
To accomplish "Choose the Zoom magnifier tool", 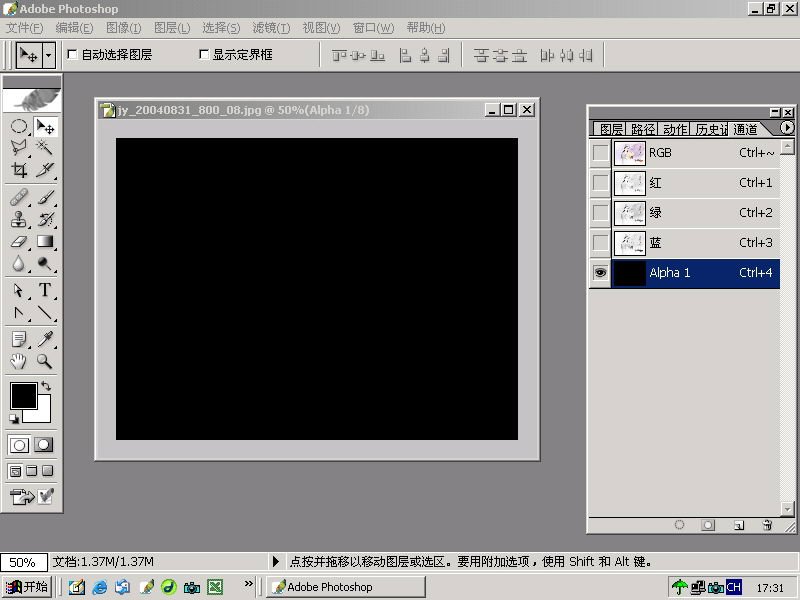I will [45, 361].
